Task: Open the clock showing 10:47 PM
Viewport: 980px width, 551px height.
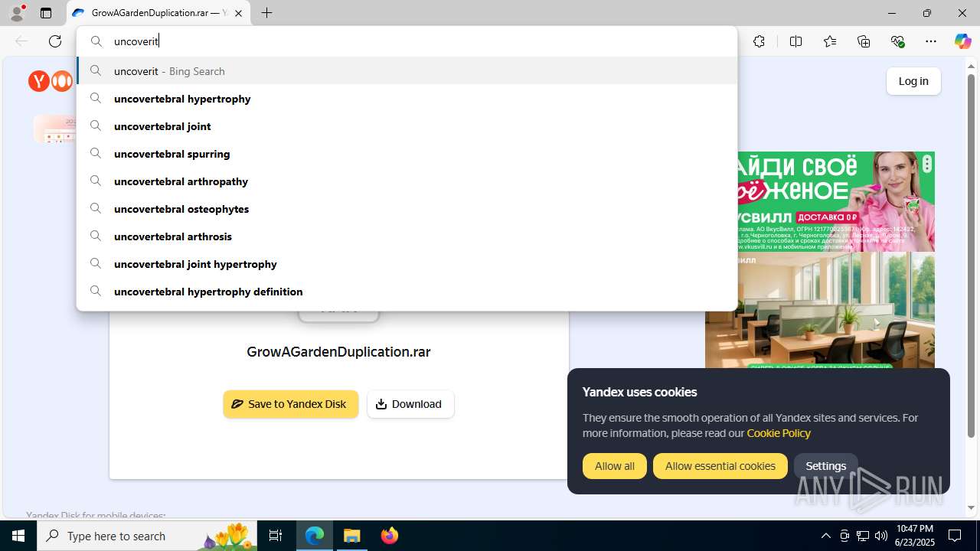Action: tap(914, 536)
